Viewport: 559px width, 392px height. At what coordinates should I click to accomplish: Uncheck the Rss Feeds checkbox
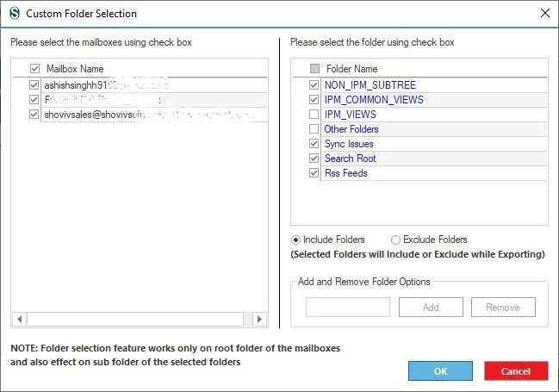pyautogui.click(x=314, y=172)
